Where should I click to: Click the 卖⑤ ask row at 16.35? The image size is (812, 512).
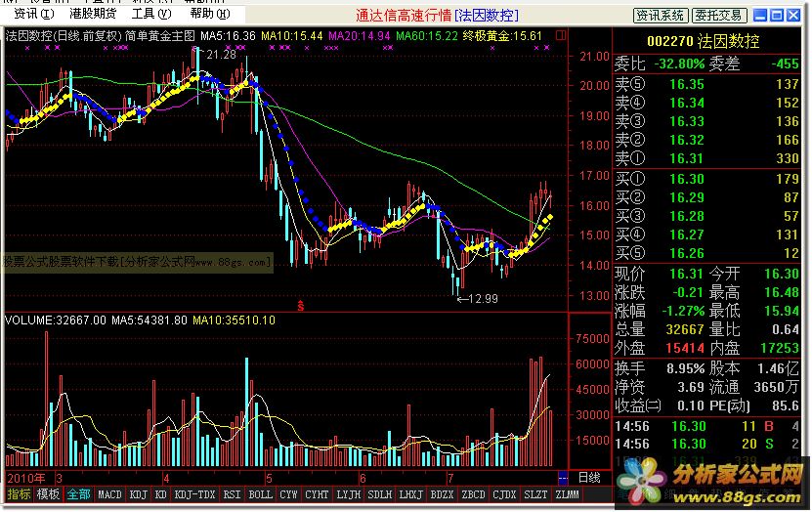pos(706,84)
